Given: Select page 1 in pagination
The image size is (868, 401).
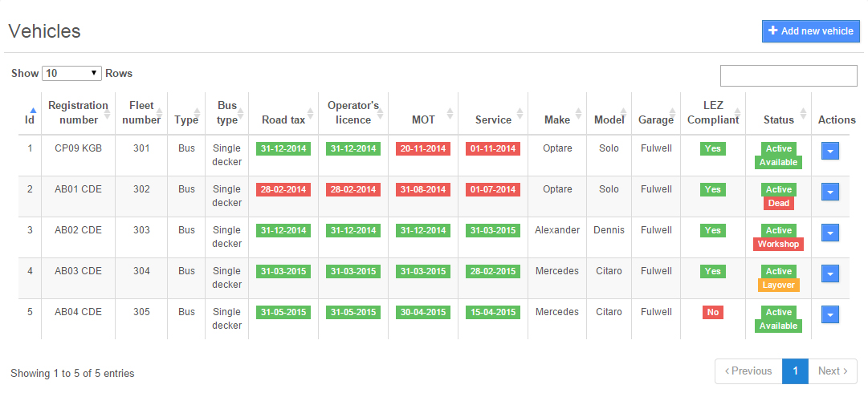Looking at the screenshot, I should pyautogui.click(x=795, y=371).
